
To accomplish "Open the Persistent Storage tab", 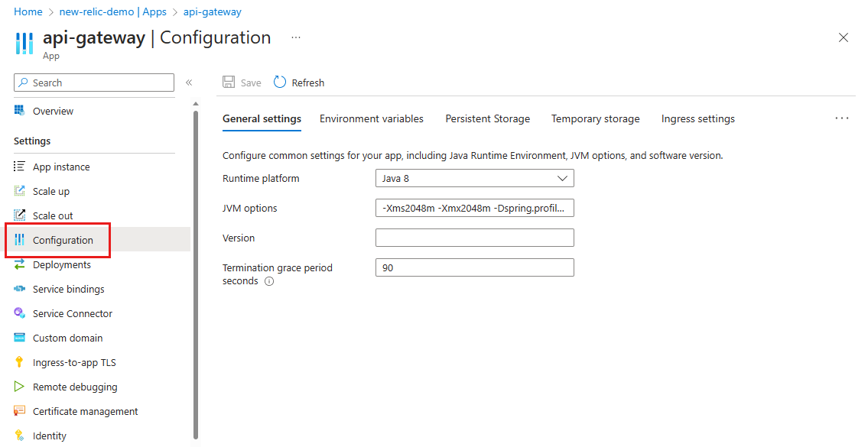I will [488, 118].
